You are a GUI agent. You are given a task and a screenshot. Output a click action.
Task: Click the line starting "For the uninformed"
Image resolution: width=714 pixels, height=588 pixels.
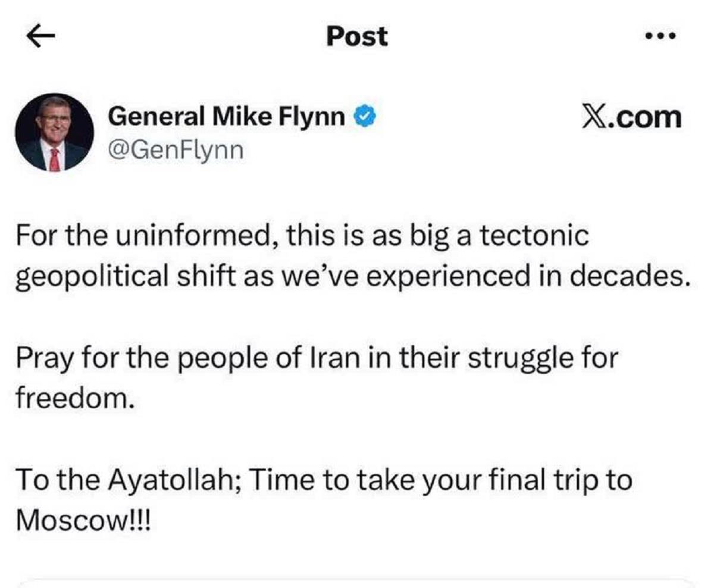[302, 236]
